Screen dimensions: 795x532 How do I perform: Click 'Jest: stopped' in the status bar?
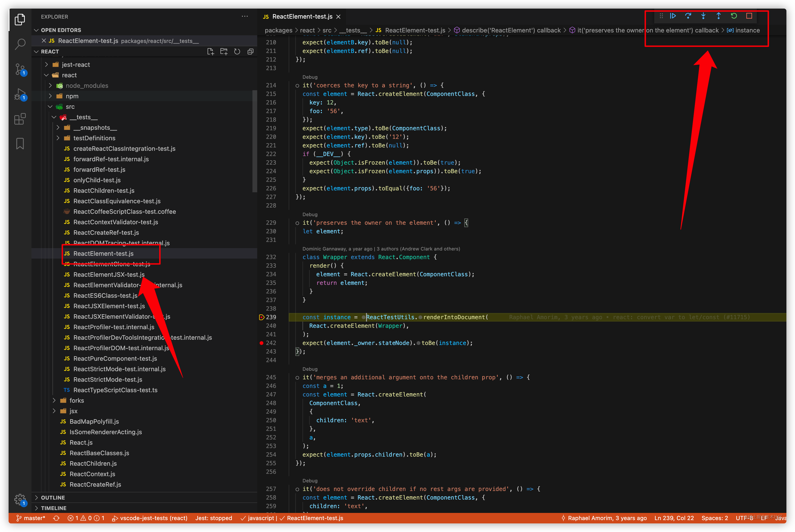tap(214, 518)
